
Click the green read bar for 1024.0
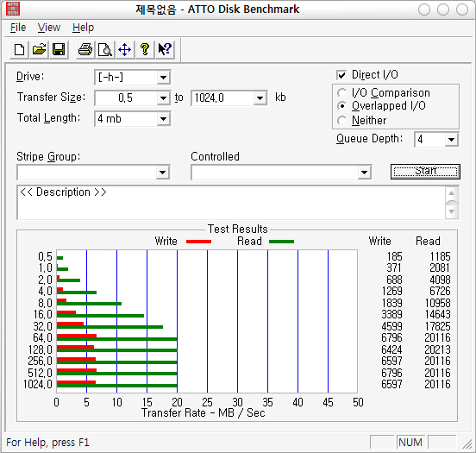(x=117, y=386)
